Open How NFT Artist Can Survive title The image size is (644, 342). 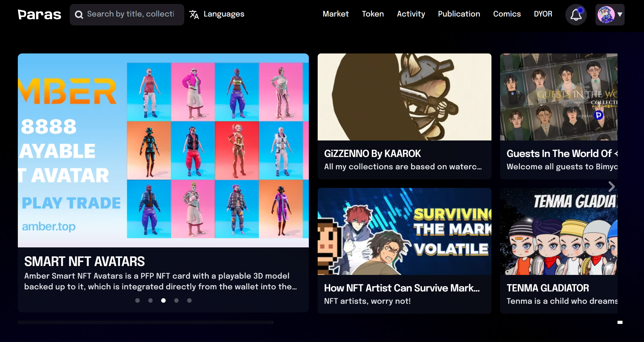[x=402, y=288]
